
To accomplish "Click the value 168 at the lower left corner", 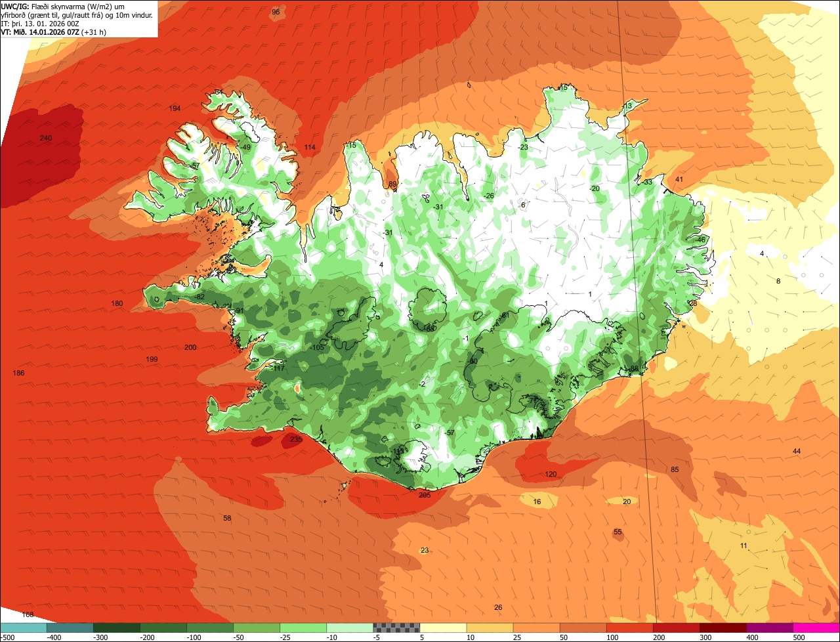I will tap(28, 614).
